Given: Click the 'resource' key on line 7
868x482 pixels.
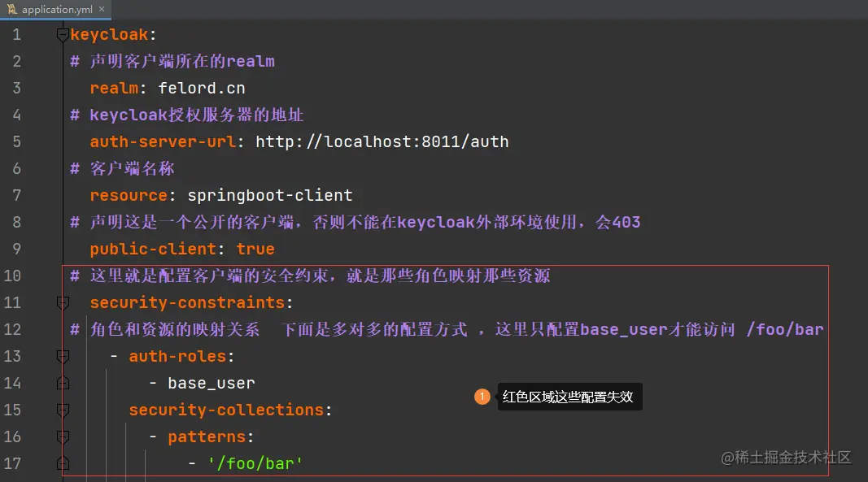Looking at the screenshot, I should (129, 195).
